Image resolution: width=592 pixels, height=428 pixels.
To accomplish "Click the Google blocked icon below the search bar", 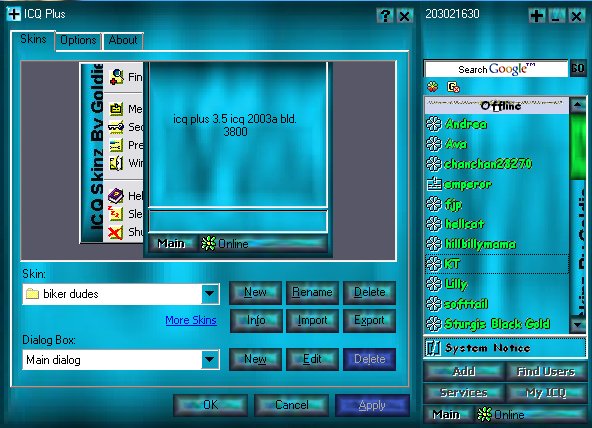I will [x=453, y=87].
